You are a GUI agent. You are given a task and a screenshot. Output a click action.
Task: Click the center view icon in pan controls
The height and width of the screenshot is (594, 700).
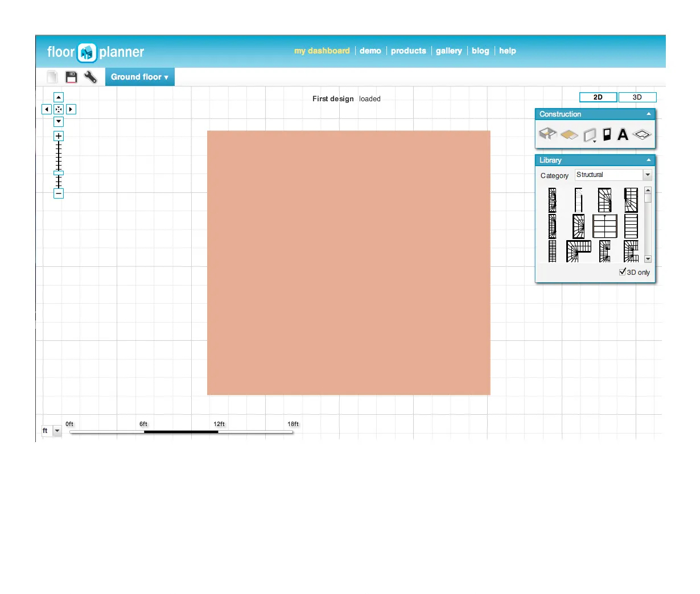[x=59, y=109]
